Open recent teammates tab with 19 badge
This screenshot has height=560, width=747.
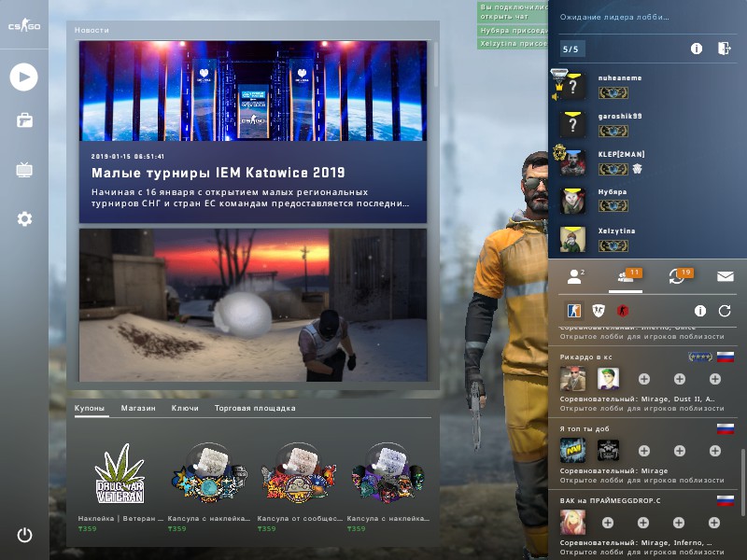(x=681, y=276)
